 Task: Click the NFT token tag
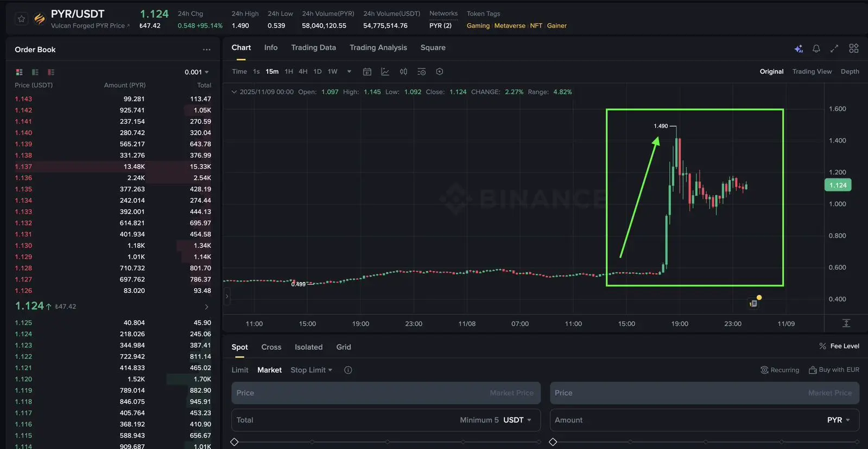click(536, 25)
